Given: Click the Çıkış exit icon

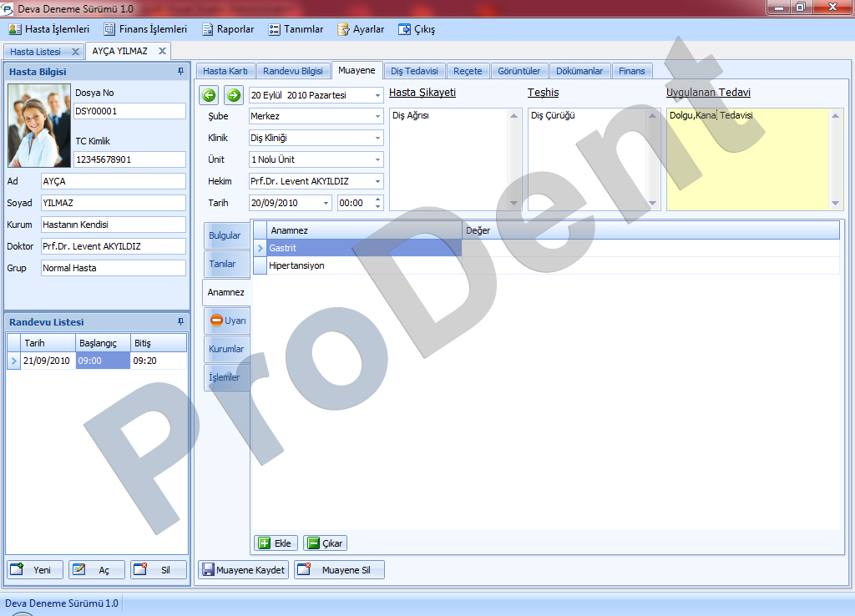Looking at the screenshot, I should (x=405, y=29).
